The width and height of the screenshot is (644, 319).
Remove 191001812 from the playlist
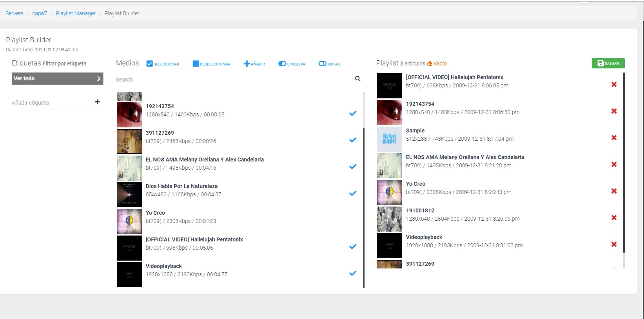point(614,218)
